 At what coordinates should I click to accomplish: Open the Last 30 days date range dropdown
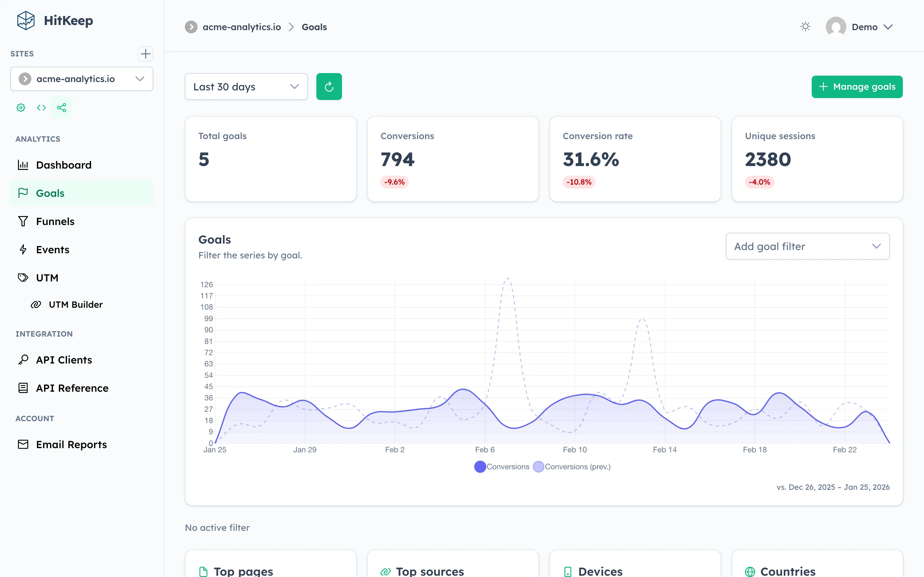pyautogui.click(x=246, y=86)
